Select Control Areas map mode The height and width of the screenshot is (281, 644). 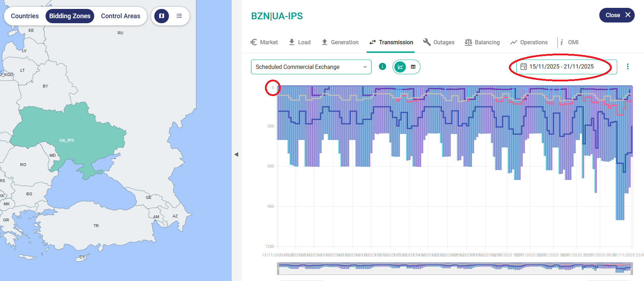pos(121,16)
